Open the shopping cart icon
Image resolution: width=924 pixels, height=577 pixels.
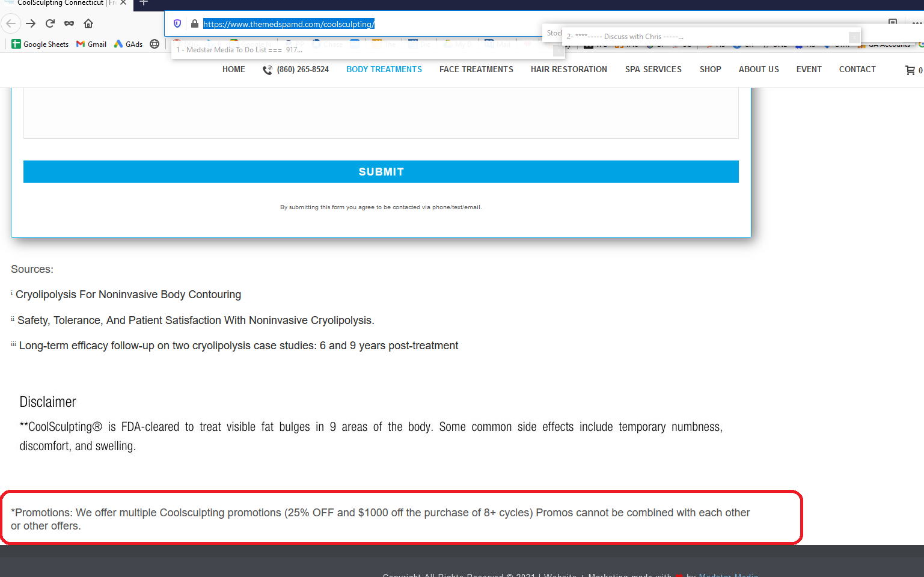pos(910,70)
